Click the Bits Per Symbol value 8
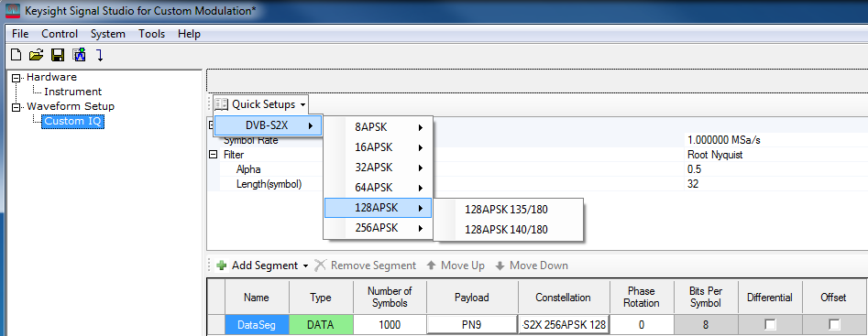868x336 pixels. pyautogui.click(x=706, y=325)
